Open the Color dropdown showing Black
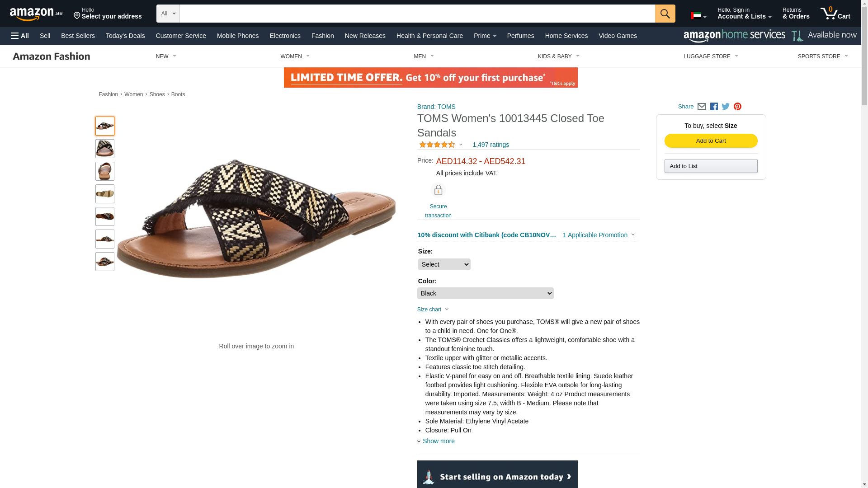This screenshot has width=868, height=488. click(485, 293)
